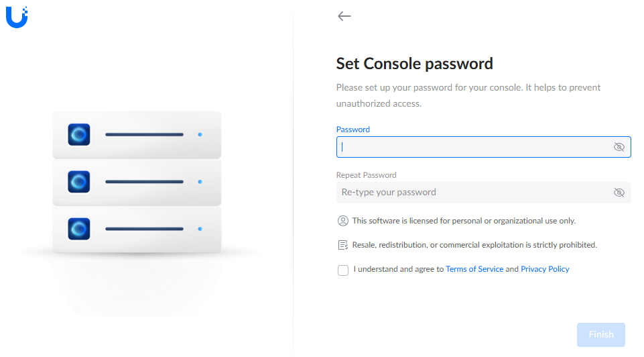Click the Set Console password heading
The height and width of the screenshot is (357, 644).
pyautogui.click(x=414, y=64)
